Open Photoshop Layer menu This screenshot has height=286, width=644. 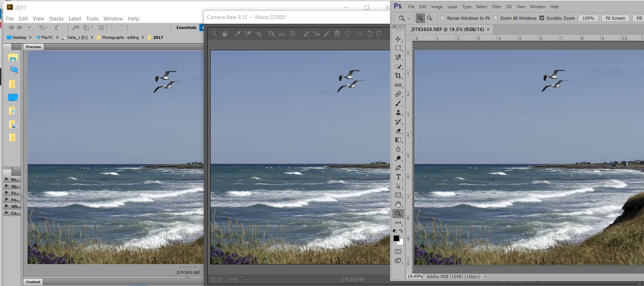pos(453,7)
